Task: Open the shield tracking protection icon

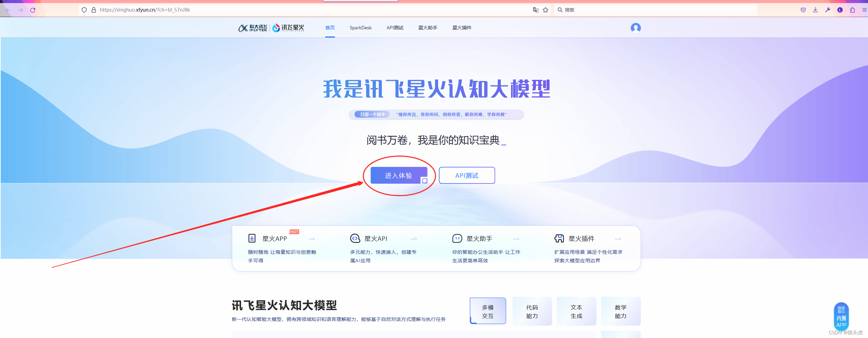Action: coord(84,10)
